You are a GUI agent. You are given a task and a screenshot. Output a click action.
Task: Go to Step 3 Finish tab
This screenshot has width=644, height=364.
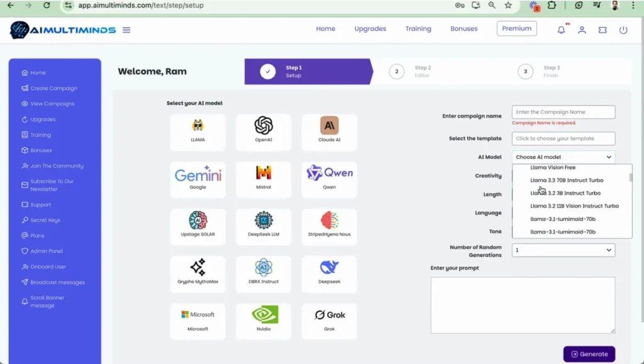tap(567, 72)
